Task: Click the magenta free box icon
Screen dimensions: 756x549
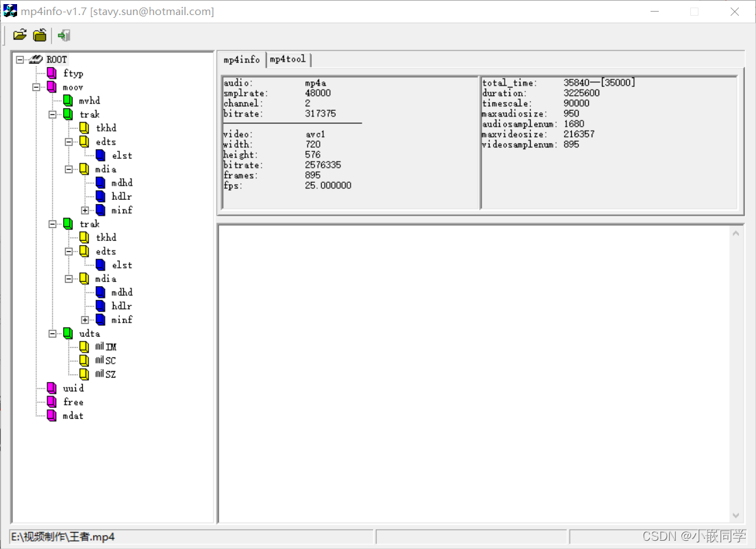Action: point(51,402)
